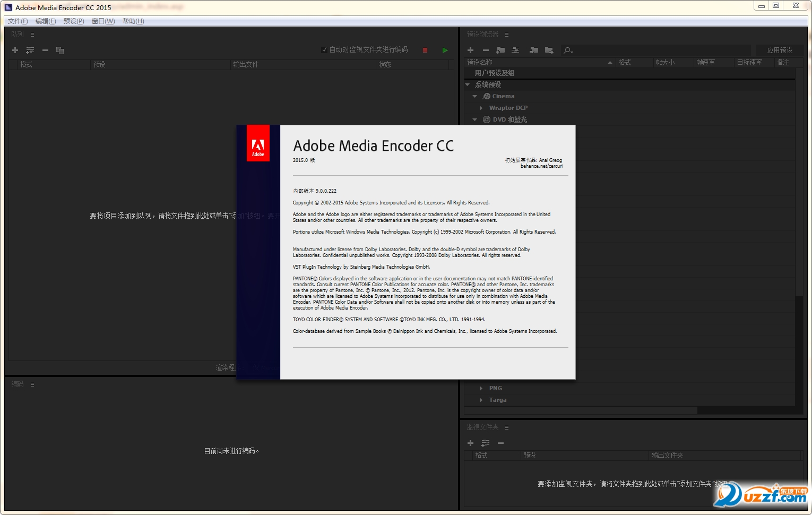Open the 队列 panel menu icon

[32, 35]
